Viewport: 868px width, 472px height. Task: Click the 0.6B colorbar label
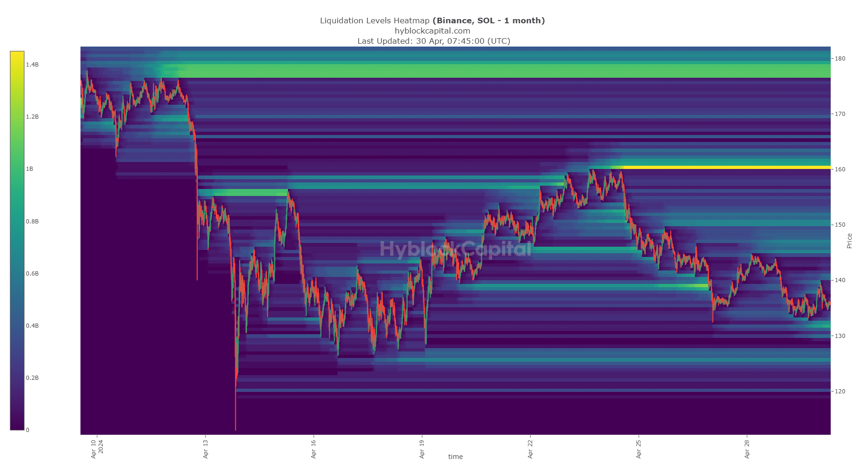point(32,273)
